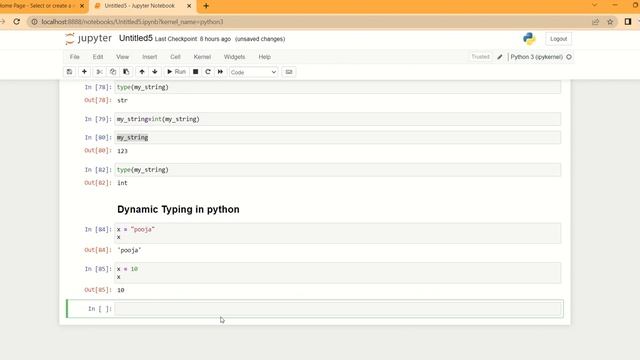The height and width of the screenshot is (360, 640).
Task: Reload the page
Action: pyautogui.click(x=16, y=22)
